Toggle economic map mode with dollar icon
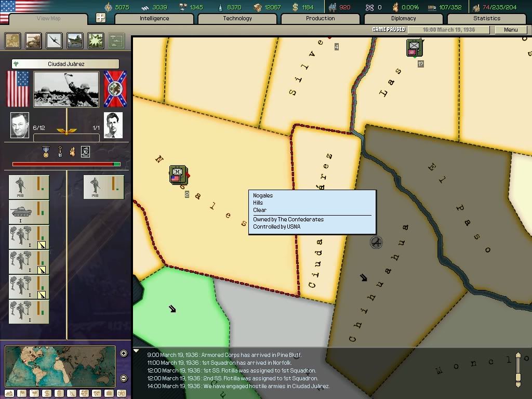The image size is (532, 399). (x=47, y=393)
